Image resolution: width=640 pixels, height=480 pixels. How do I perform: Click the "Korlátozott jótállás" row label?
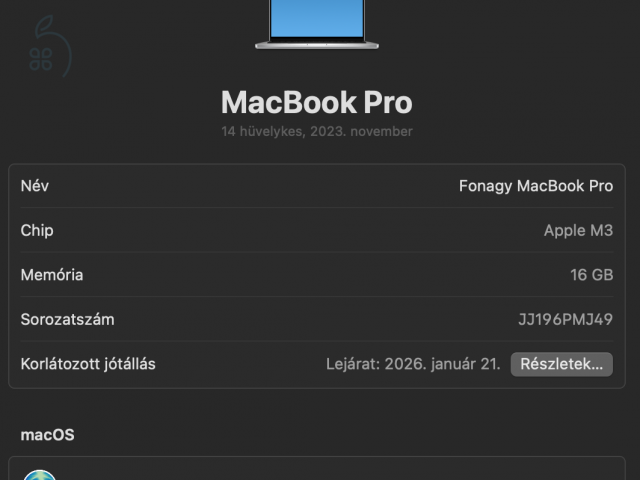pos(88,364)
